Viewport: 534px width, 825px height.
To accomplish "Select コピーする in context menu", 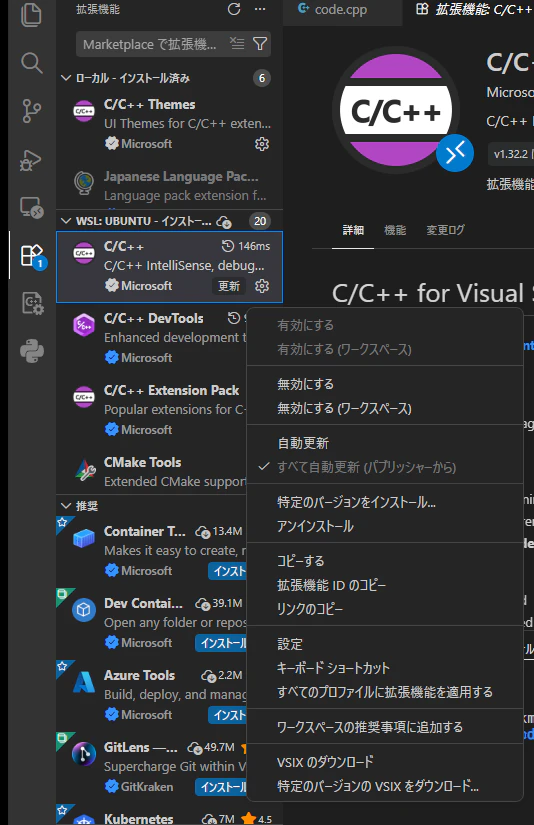I will pos(385,561).
